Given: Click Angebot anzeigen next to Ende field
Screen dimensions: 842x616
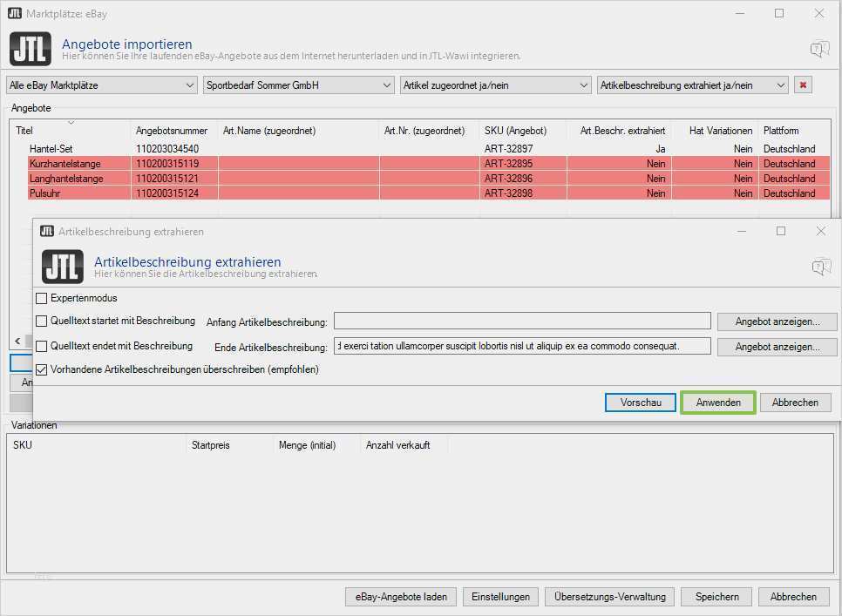Looking at the screenshot, I should [x=777, y=347].
